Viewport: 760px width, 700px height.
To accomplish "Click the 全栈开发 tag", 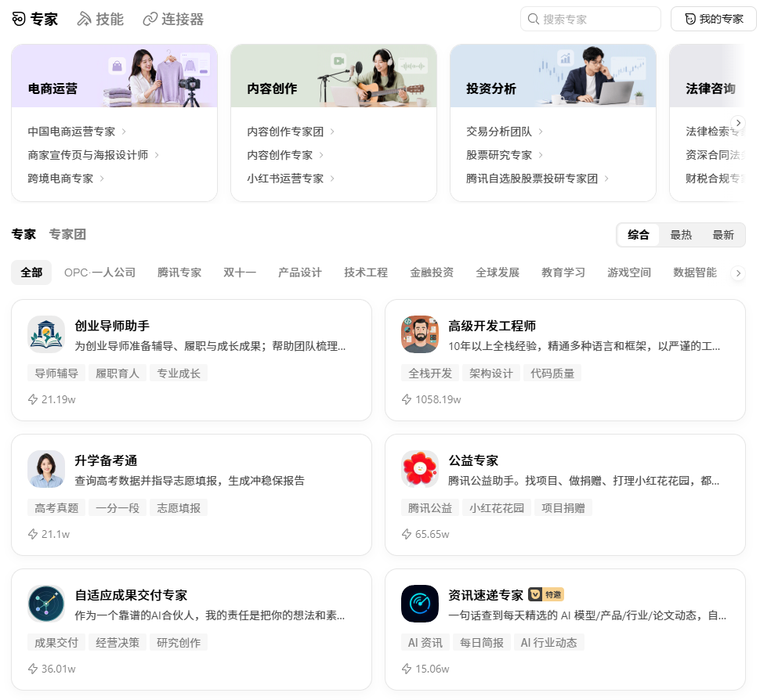I will (x=430, y=373).
